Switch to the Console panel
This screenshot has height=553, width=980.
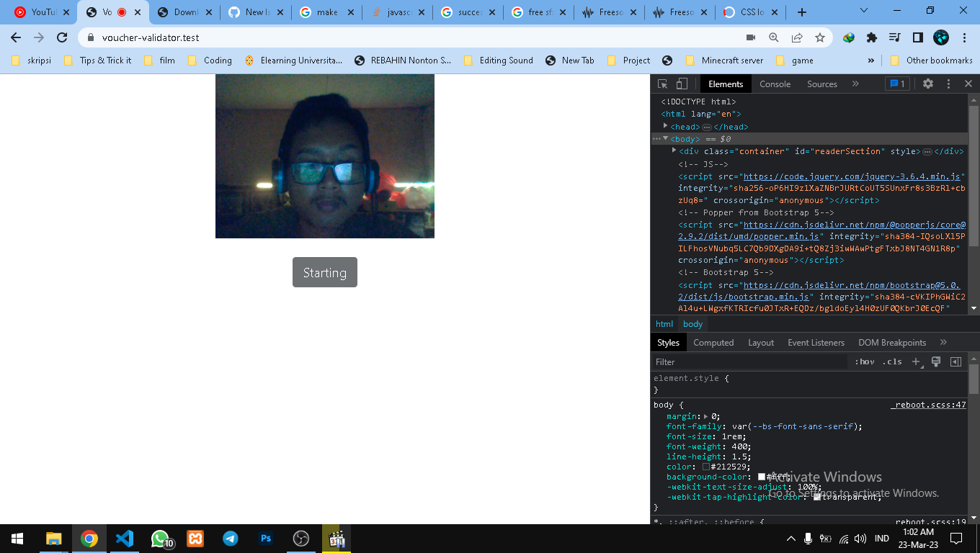[x=775, y=84]
